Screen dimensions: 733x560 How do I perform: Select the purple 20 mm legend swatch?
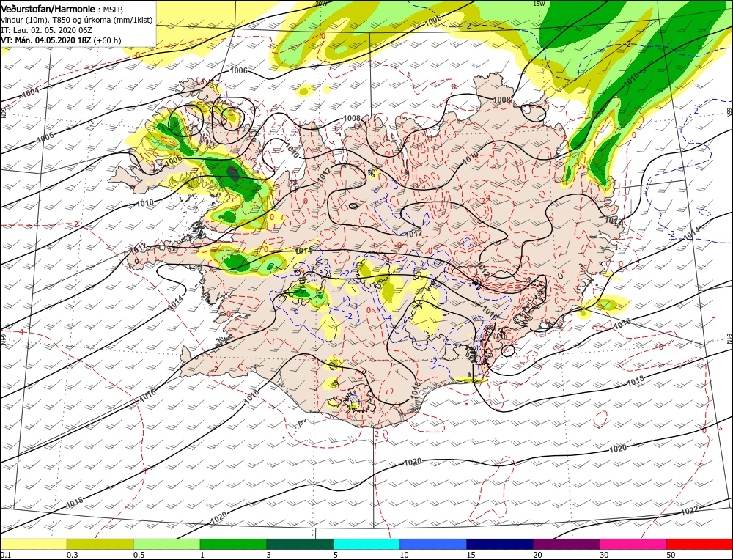click(x=567, y=544)
